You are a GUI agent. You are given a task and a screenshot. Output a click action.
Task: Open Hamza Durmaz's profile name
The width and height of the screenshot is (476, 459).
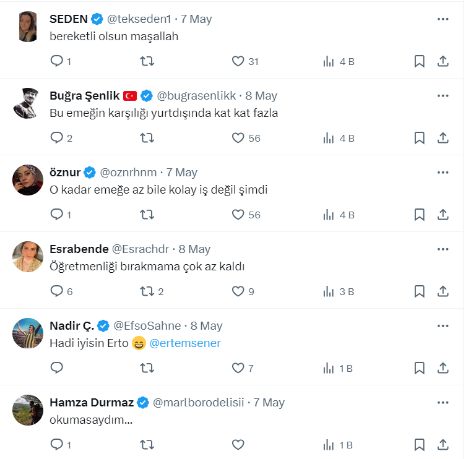click(x=91, y=403)
